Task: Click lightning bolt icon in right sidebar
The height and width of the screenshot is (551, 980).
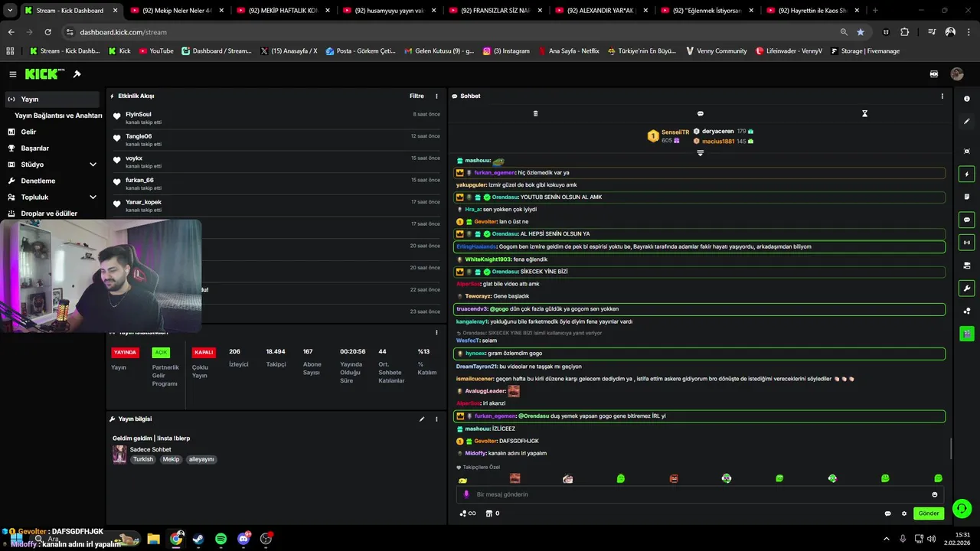Action: (967, 174)
